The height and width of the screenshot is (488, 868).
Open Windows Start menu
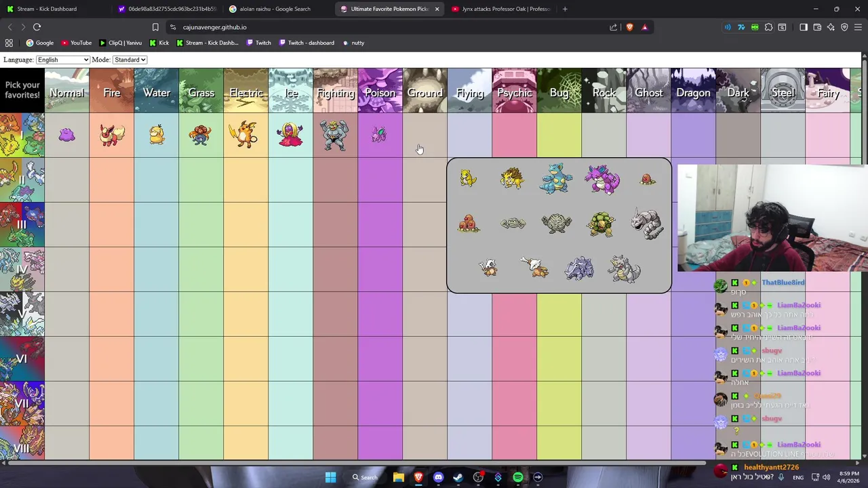(330, 477)
